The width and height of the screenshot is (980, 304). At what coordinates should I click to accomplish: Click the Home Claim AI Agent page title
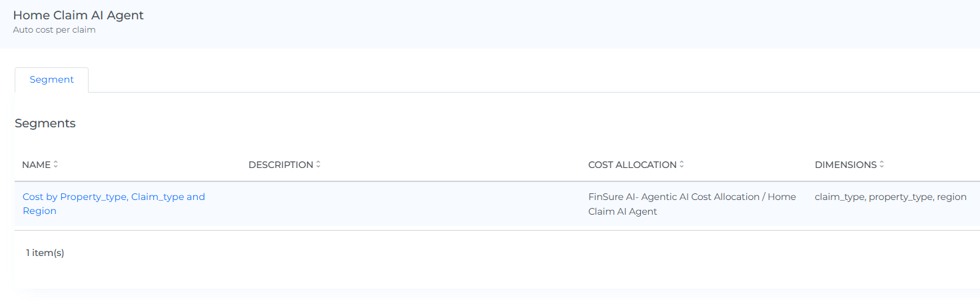coord(78,15)
